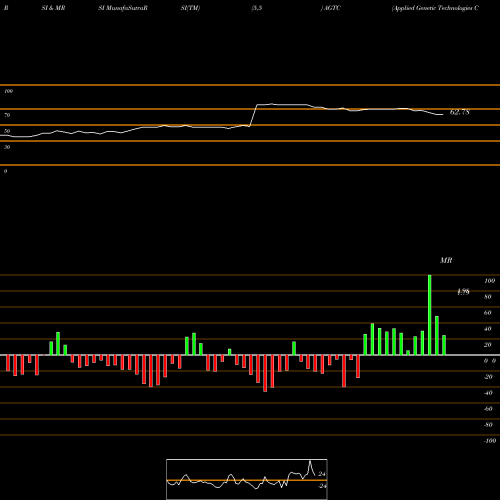Click the 50 level label on RSI axis

(7, 131)
